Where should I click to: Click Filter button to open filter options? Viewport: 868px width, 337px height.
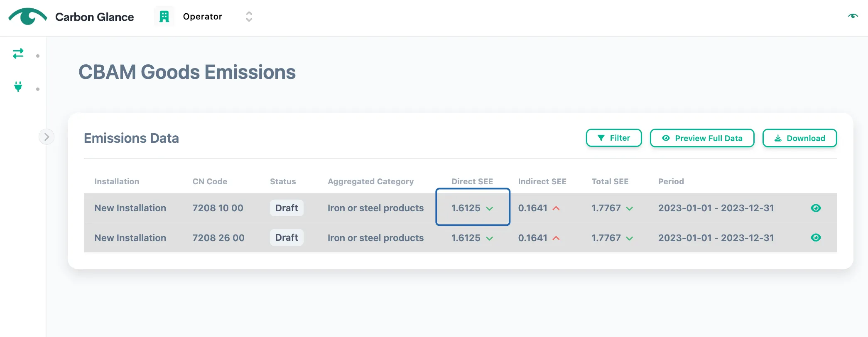click(x=614, y=138)
